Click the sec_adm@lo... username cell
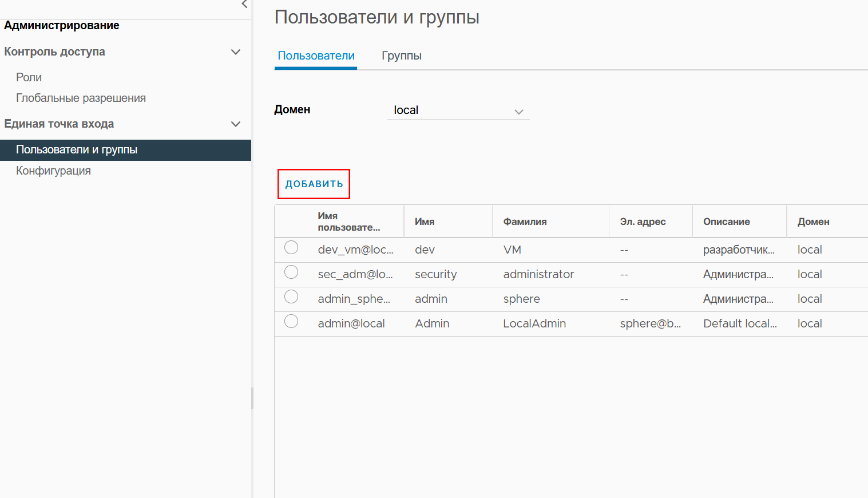Screen dimensions: 868x498 click(355, 275)
